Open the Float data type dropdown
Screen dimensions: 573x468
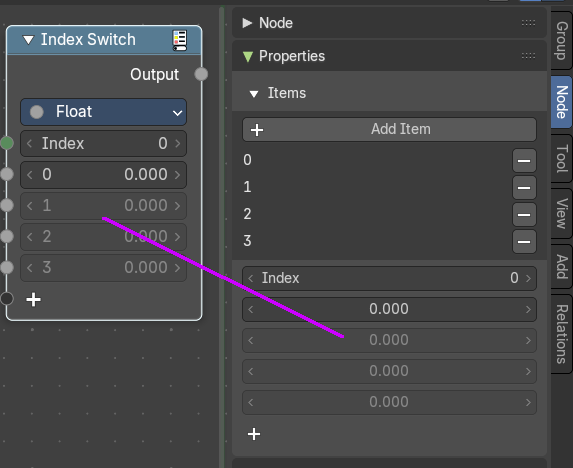(x=103, y=112)
